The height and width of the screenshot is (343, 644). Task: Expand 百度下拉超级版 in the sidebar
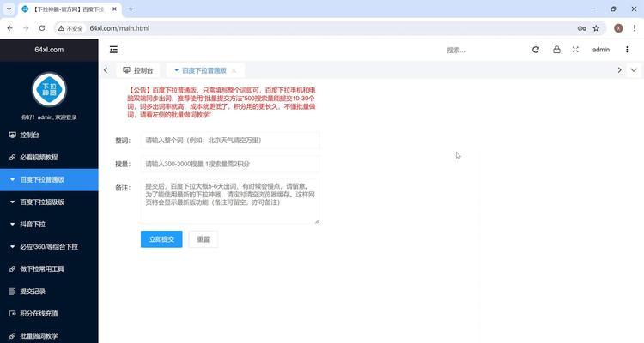coord(49,202)
